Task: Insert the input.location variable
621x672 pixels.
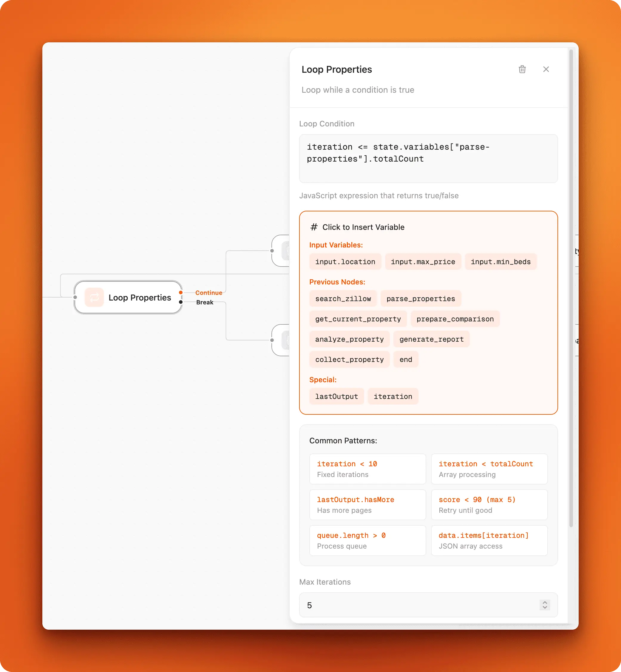Action: click(345, 261)
